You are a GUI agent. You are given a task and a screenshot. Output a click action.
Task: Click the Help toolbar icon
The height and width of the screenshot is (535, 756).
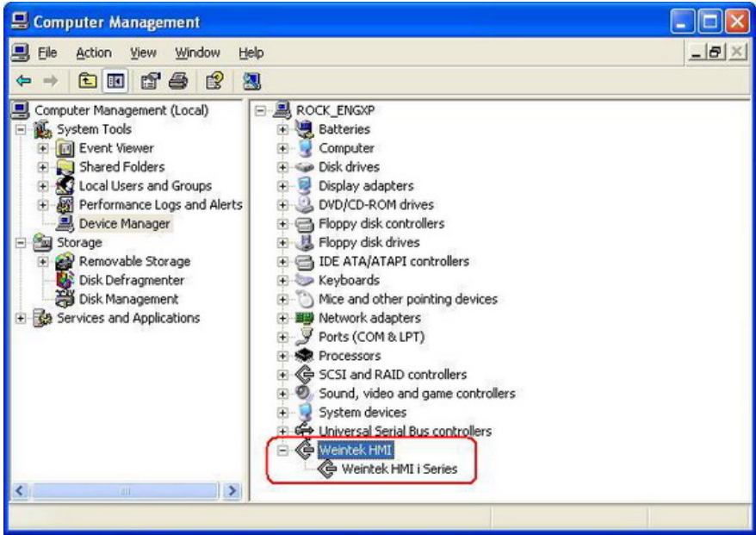(214, 81)
